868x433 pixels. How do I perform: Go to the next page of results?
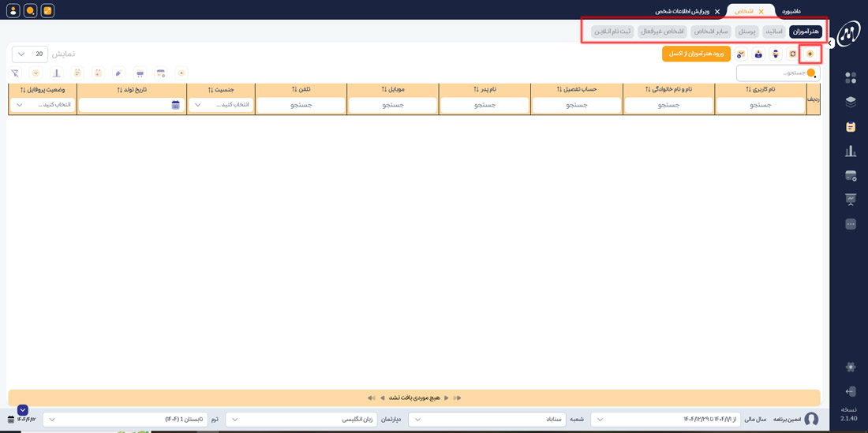(x=383, y=398)
